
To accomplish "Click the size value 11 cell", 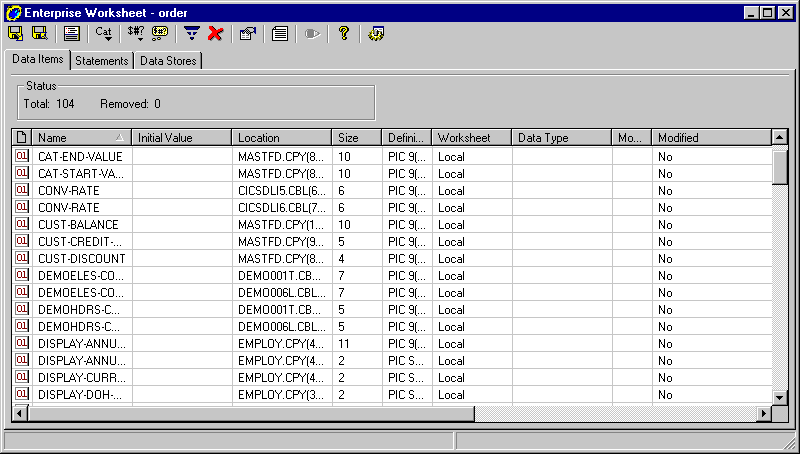I will coord(357,344).
